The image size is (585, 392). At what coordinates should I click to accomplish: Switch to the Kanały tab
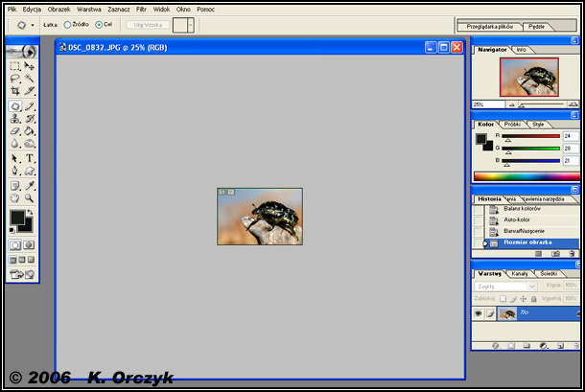tap(520, 274)
